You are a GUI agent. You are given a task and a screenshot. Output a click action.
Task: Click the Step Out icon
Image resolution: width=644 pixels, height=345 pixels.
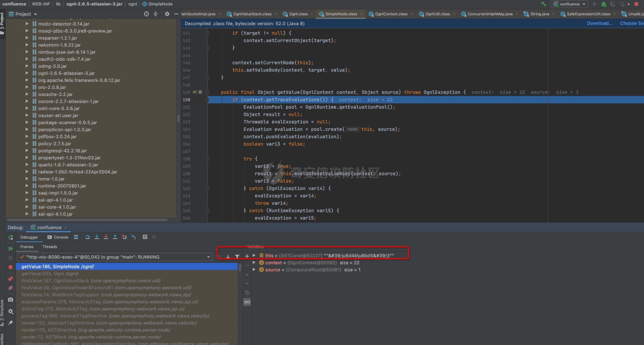coord(115,237)
